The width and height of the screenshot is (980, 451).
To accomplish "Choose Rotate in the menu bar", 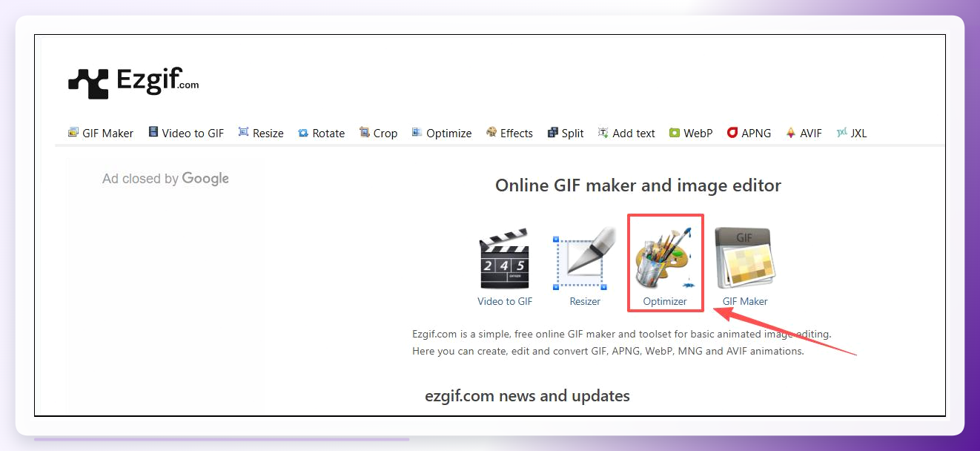I will [328, 134].
